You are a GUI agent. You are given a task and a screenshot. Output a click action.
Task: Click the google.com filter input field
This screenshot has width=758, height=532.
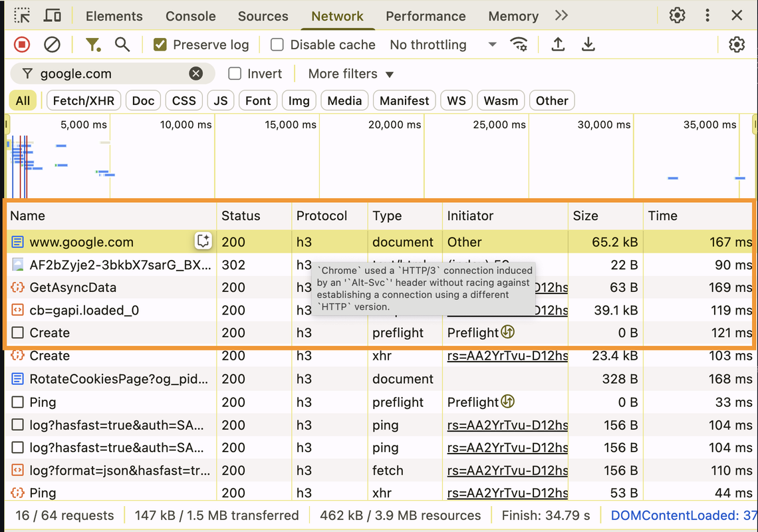[x=112, y=74]
